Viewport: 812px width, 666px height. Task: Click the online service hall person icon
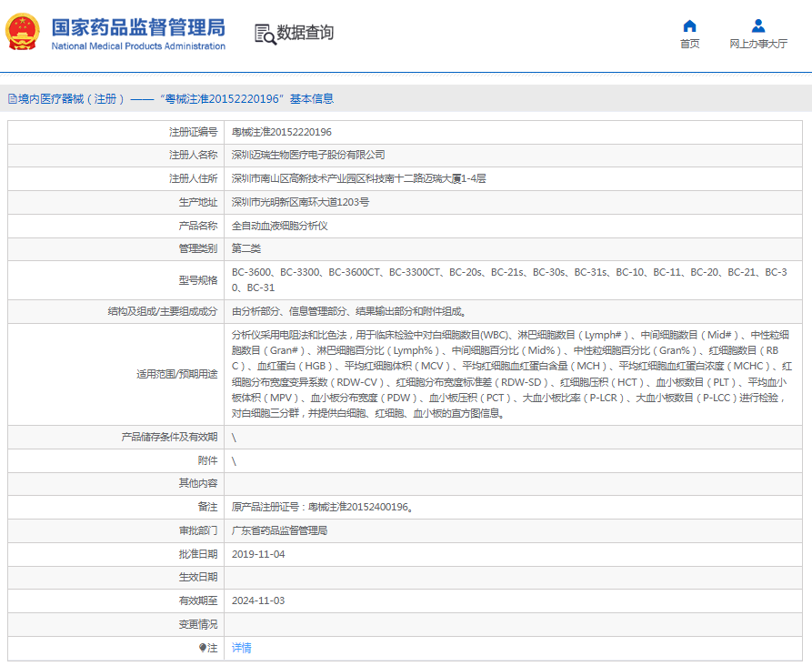point(757,25)
